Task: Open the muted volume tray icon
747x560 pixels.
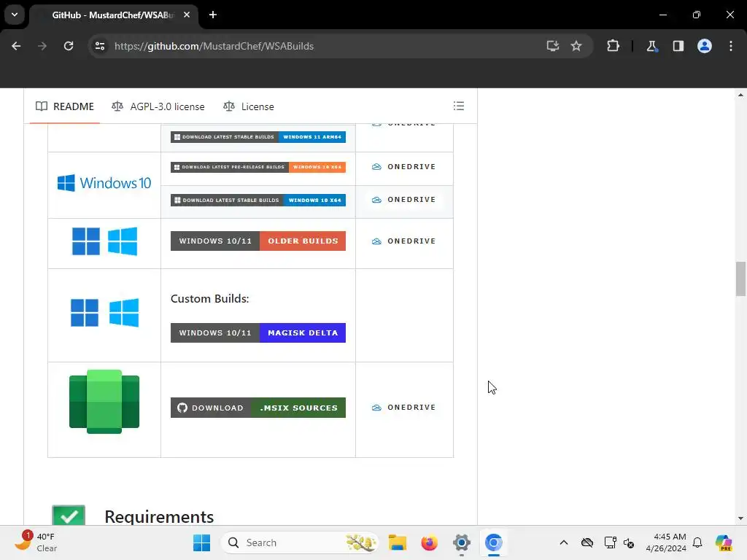Action: click(x=629, y=542)
